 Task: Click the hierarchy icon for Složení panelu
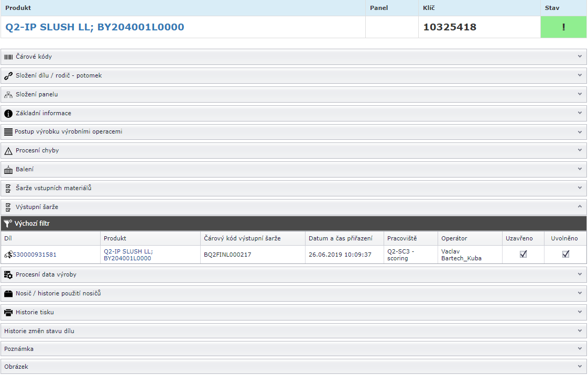[x=8, y=95]
